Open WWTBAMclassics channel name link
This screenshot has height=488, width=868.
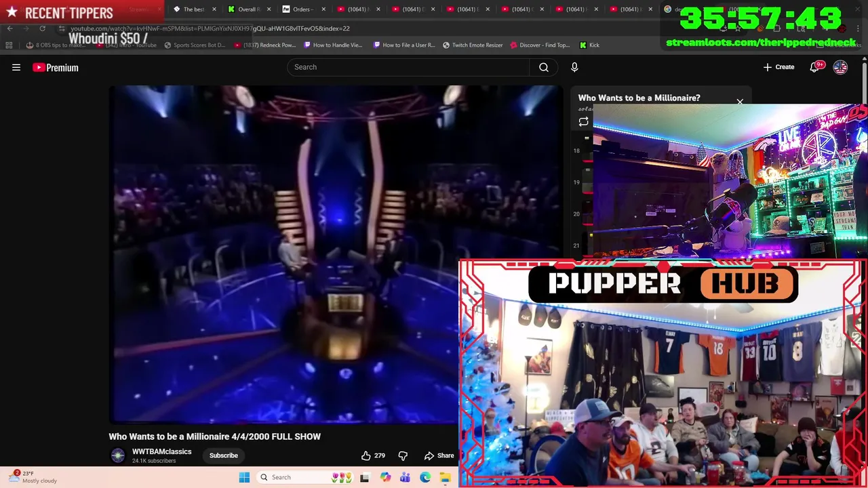click(x=161, y=451)
